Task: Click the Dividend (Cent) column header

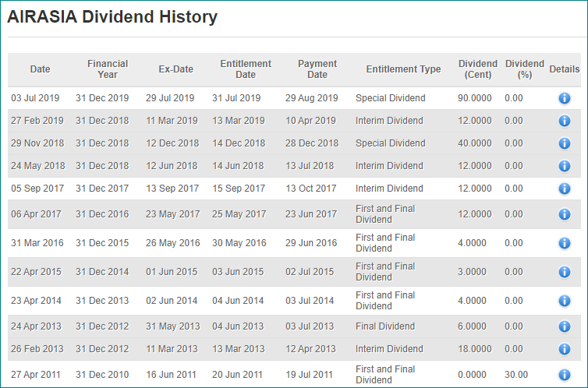Action: pyautogui.click(x=478, y=69)
